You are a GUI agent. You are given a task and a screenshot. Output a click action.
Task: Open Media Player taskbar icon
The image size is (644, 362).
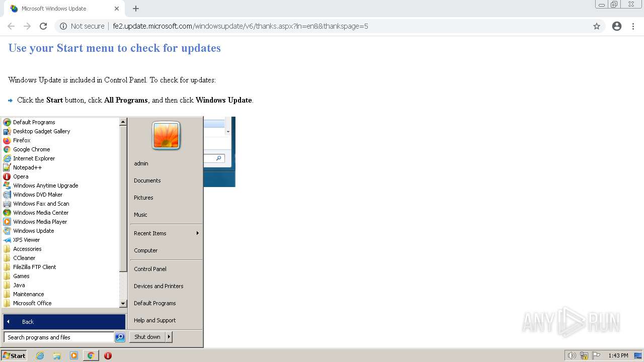(74, 355)
